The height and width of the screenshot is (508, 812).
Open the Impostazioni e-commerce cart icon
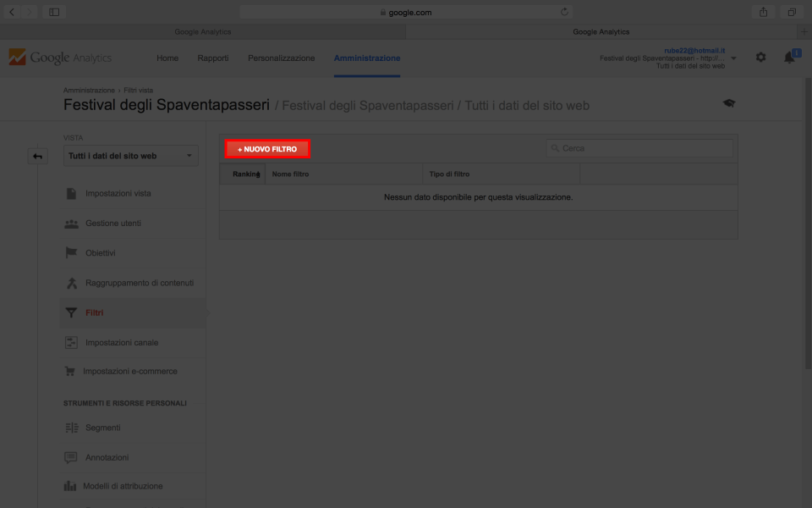point(72,371)
